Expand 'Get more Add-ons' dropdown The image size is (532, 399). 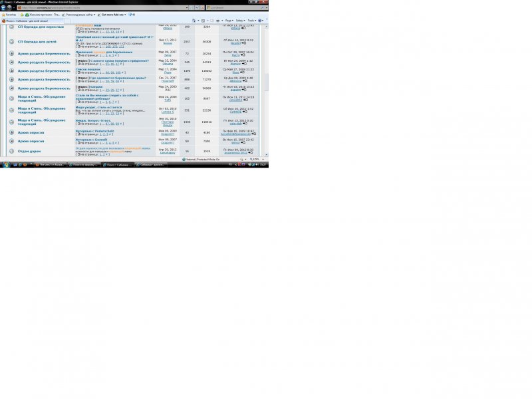pyautogui.click(x=125, y=15)
